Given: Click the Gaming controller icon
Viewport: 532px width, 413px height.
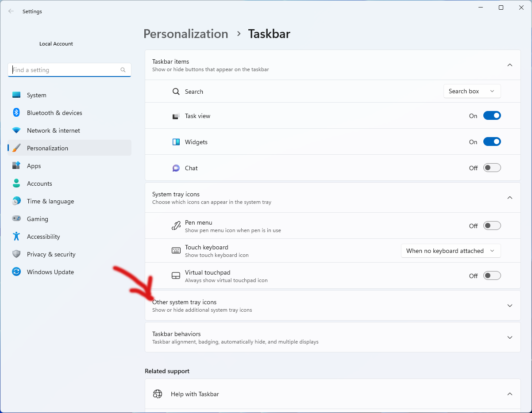Looking at the screenshot, I should tap(16, 219).
